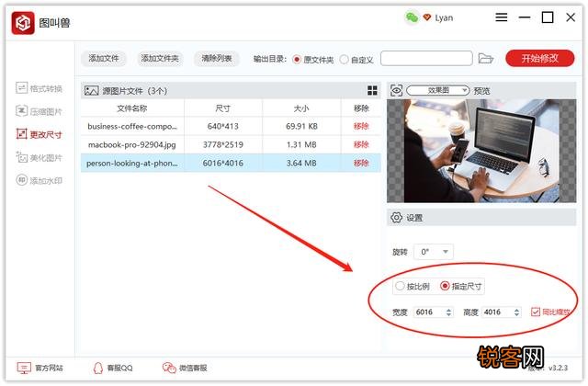Remove person-looking-at-phon file via 移除
588x386 pixels.
(x=361, y=164)
